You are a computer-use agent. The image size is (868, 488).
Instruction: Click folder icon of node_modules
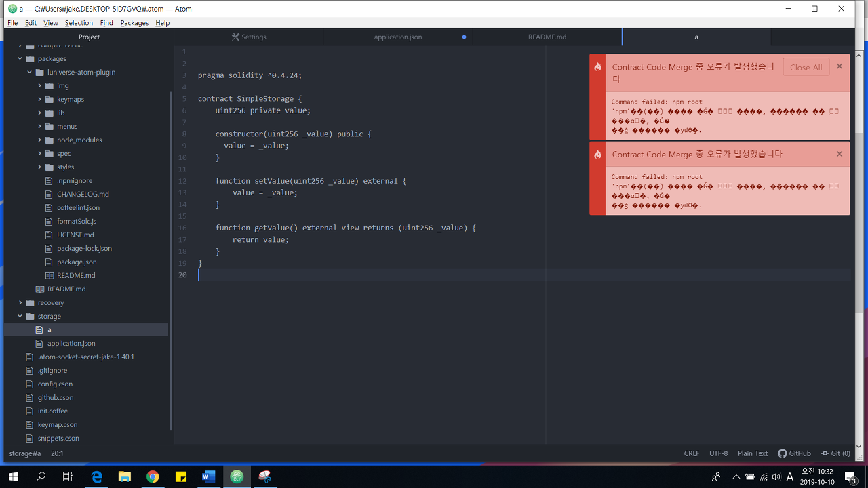[x=50, y=140]
